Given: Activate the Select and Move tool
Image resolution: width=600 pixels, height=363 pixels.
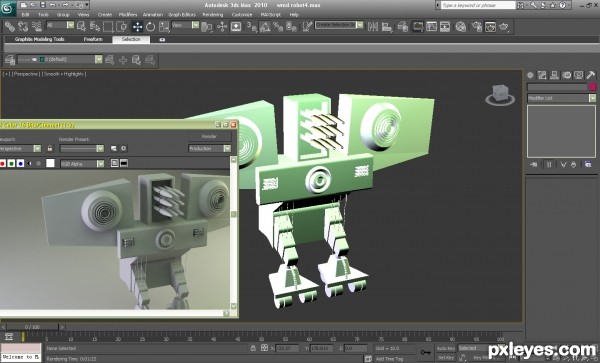Looking at the screenshot, I should pos(137,26).
